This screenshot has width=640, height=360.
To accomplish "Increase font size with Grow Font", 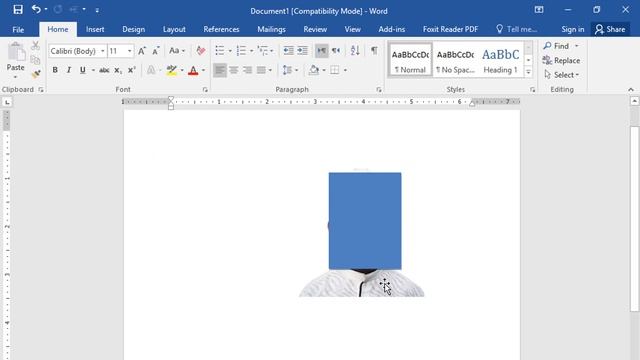I will [142, 51].
